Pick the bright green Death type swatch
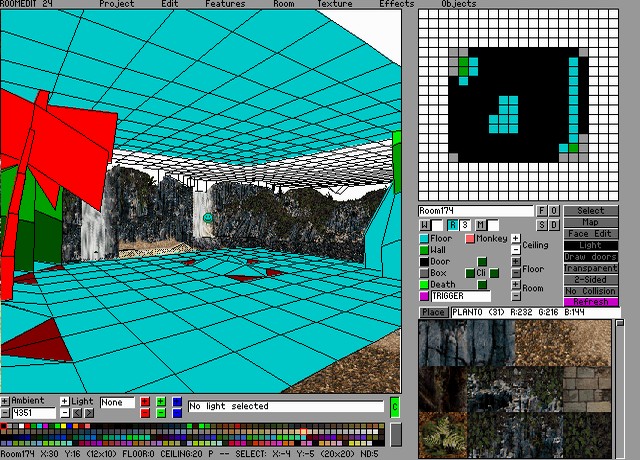This screenshot has width=640, height=460. click(424, 285)
